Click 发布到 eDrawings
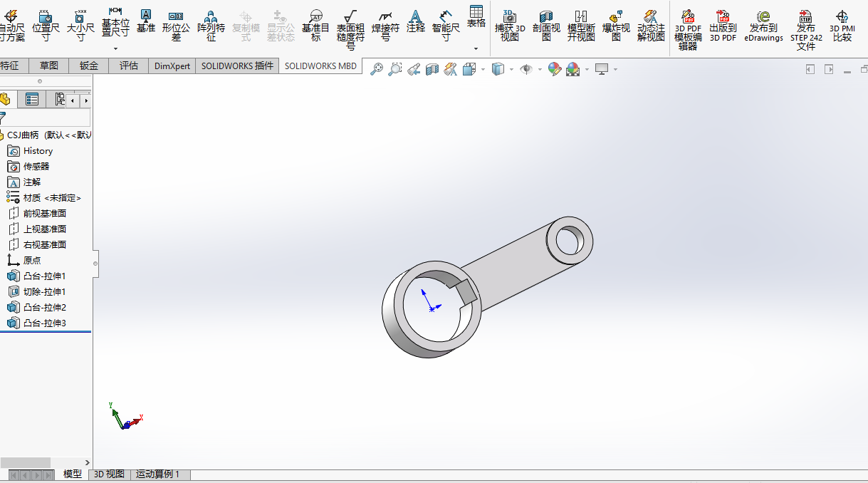 point(763,25)
